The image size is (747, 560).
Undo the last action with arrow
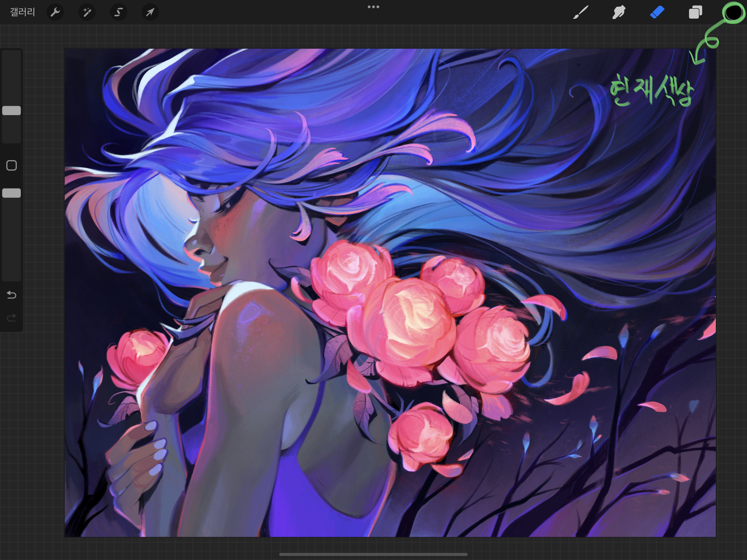point(11,295)
